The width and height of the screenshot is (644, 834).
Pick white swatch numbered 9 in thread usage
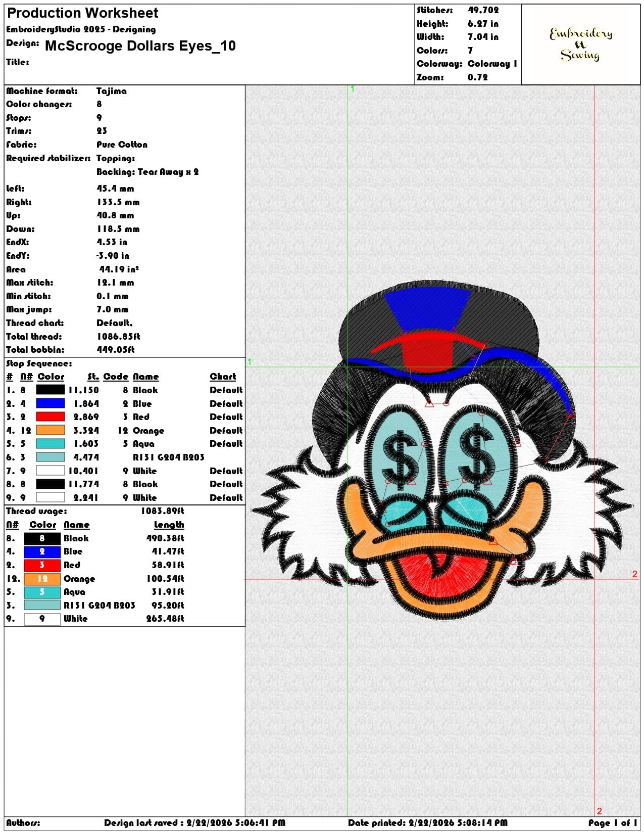(42, 619)
